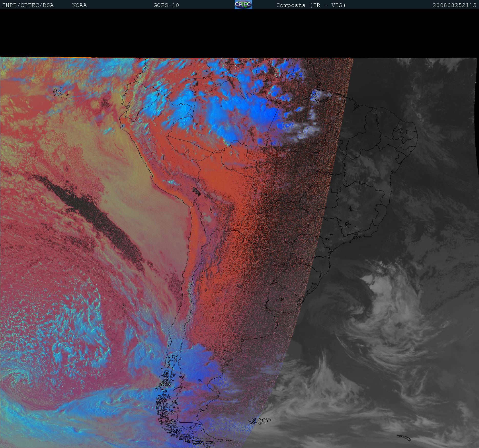Viewport: 479px width, 448px height.
Task: Click the INPE/CPTEC/DSA header label
Action: [x=28, y=5]
